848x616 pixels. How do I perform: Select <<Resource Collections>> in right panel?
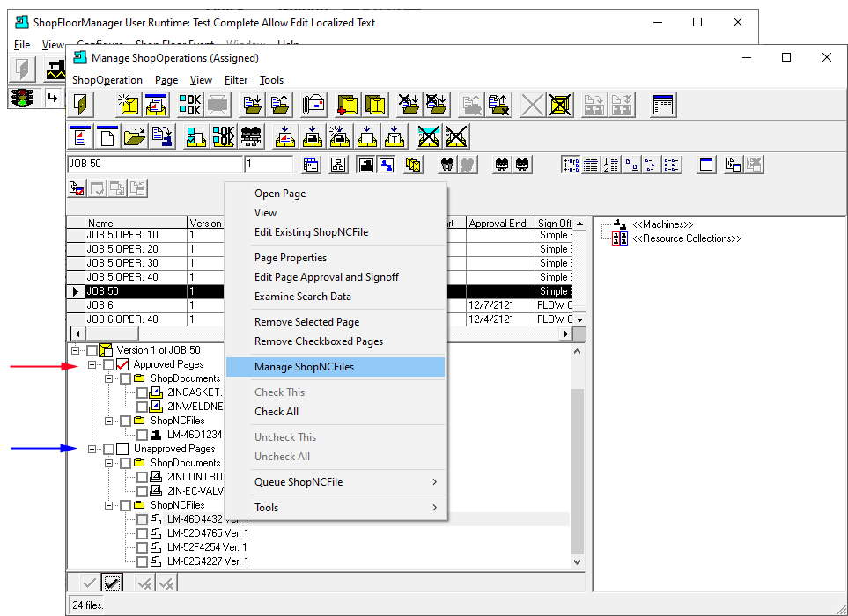(686, 238)
